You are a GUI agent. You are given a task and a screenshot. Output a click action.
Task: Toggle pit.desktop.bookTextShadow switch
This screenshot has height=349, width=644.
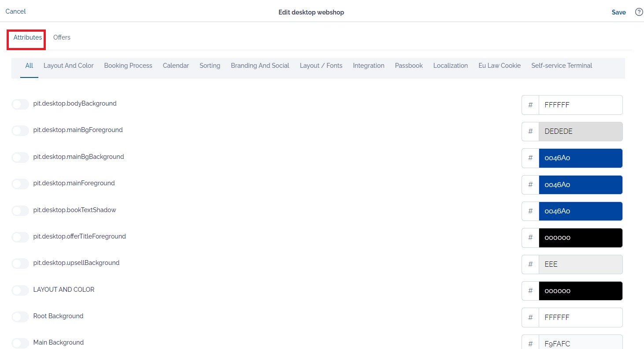click(x=20, y=210)
